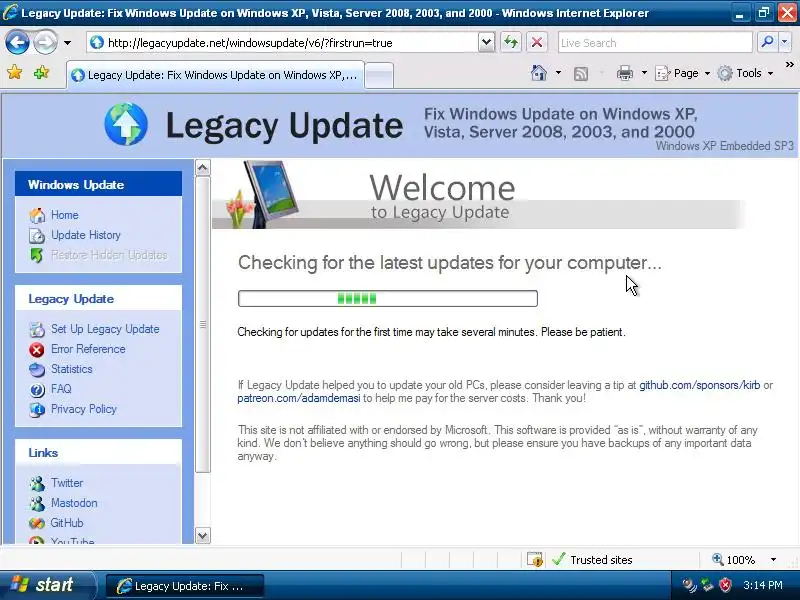
Task: Click the red security shield tray icon
Action: [725, 585]
